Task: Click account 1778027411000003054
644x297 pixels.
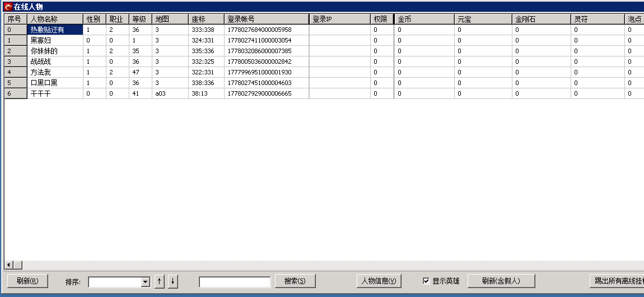Action: pos(267,40)
